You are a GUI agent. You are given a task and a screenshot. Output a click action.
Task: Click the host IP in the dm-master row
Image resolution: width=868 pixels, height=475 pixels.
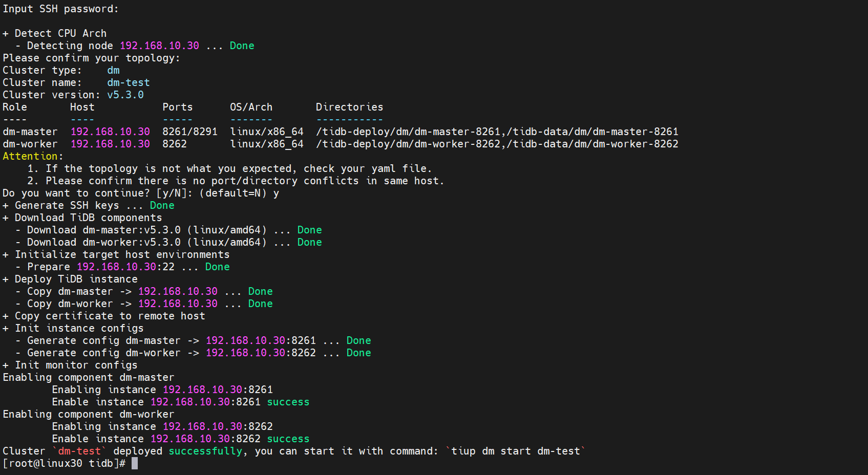tap(110, 132)
